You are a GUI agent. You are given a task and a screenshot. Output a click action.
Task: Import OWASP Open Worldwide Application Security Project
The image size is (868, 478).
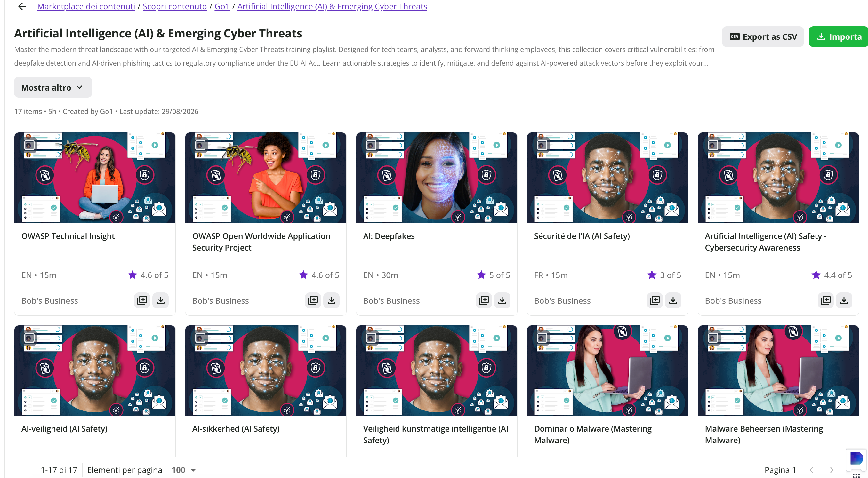point(332,300)
